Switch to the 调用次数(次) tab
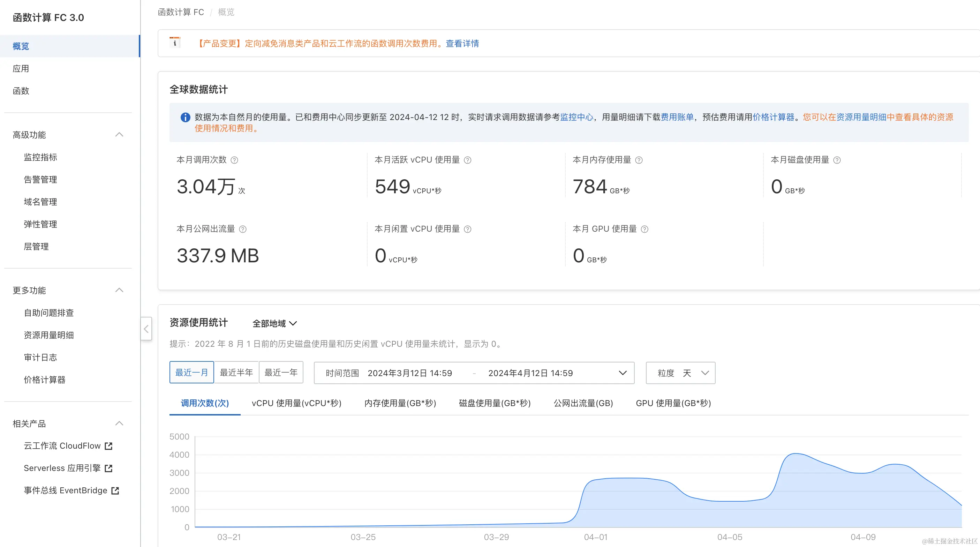980x547 pixels. [205, 403]
